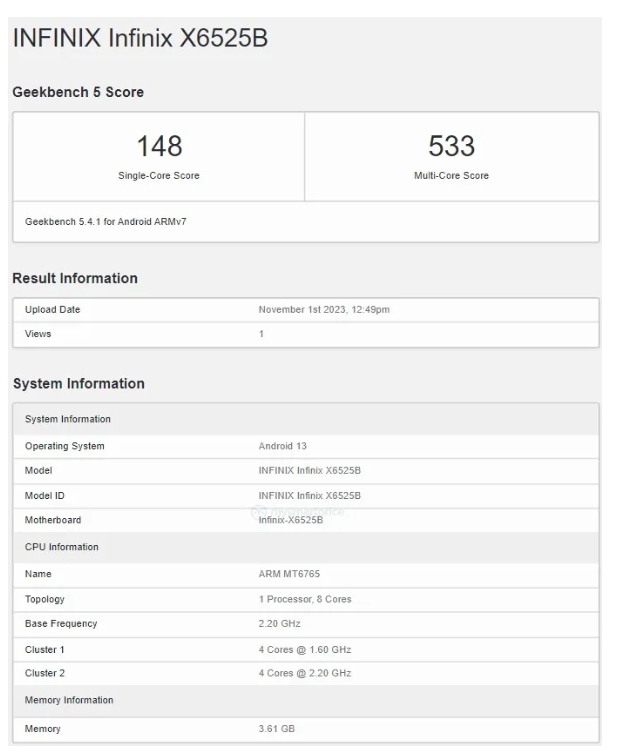The width and height of the screenshot is (617, 753).
Task: Click the CPU Name row label
Action: click(x=38, y=574)
